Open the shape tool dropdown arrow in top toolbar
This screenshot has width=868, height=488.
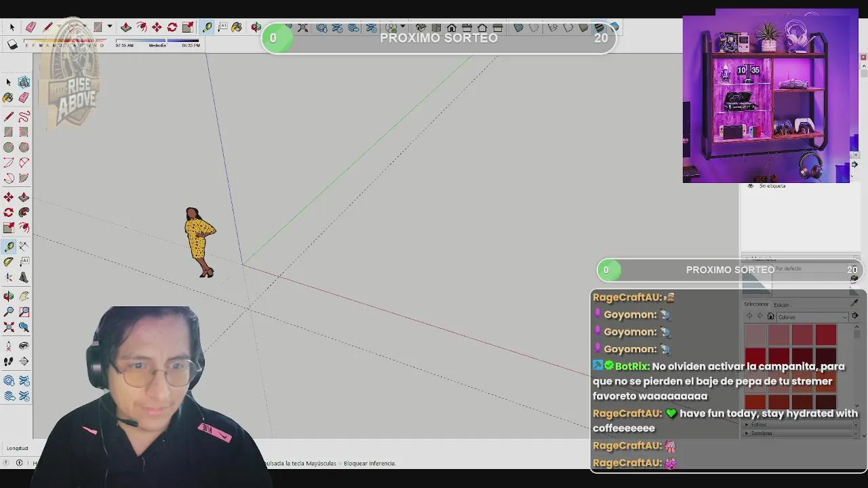click(x=109, y=27)
